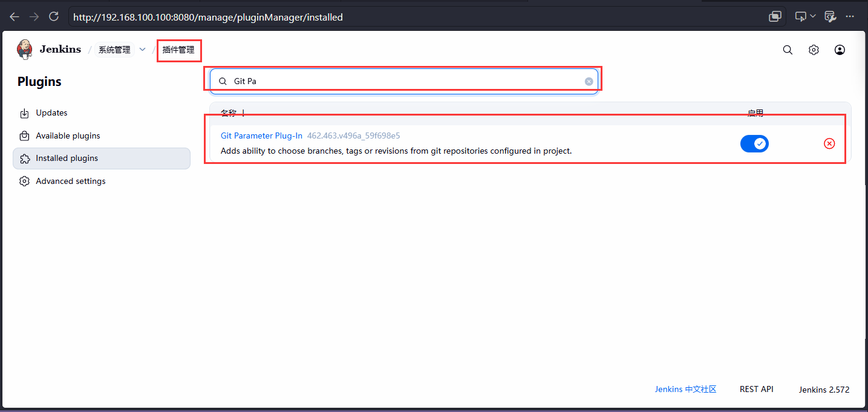The height and width of the screenshot is (412, 868).
Task: Click the Plugins heading
Action: coord(39,82)
